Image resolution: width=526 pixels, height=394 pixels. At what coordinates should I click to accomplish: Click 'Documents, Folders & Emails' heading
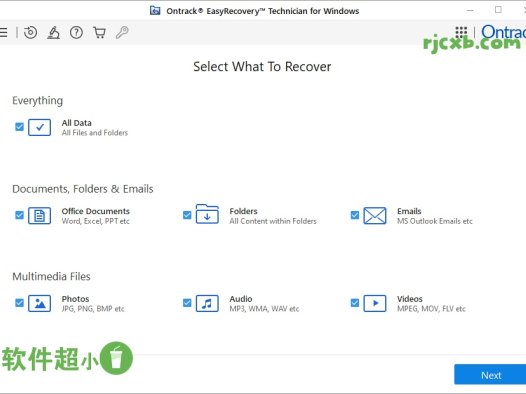click(x=83, y=189)
